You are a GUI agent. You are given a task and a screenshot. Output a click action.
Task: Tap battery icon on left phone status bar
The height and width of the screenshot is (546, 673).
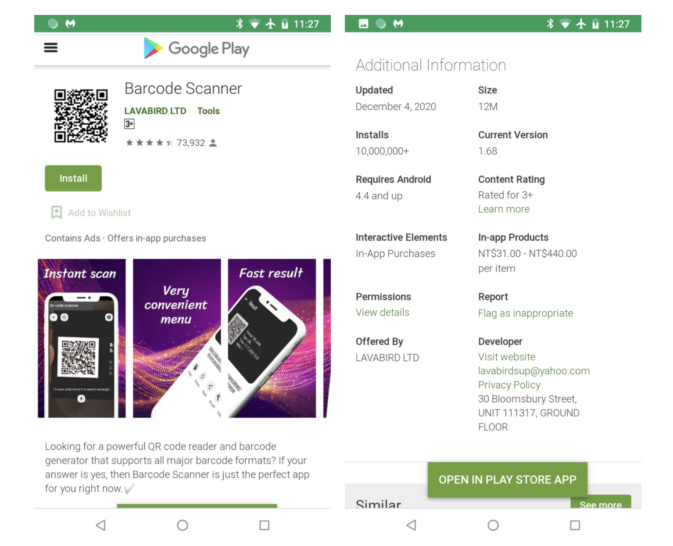pos(285,24)
